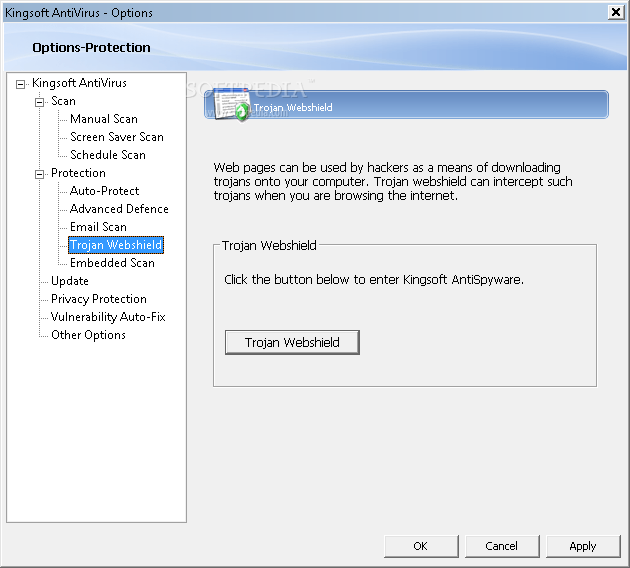Open Privacy Protection options
Screen dimensions: 630x568
coord(98,299)
